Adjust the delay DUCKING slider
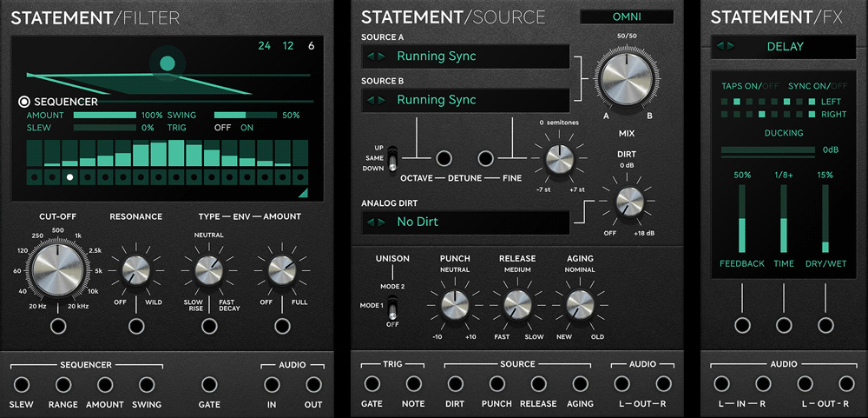868x418 pixels. pos(768,149)
